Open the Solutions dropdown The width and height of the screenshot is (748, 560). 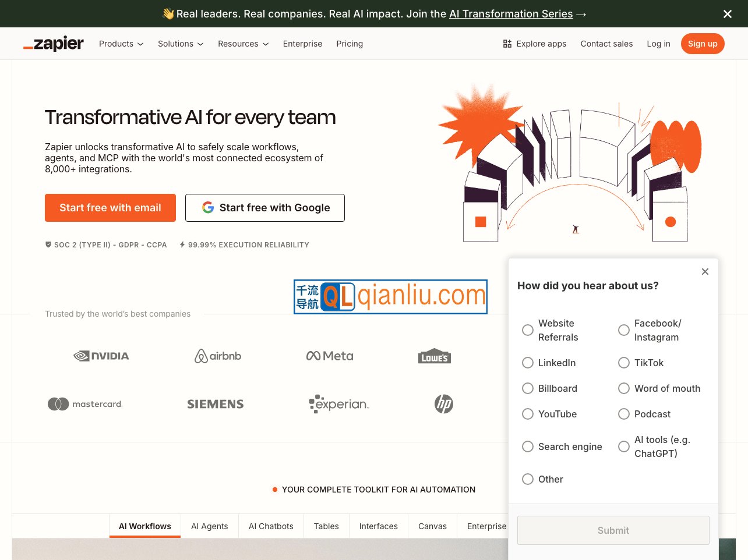[181, 44]
